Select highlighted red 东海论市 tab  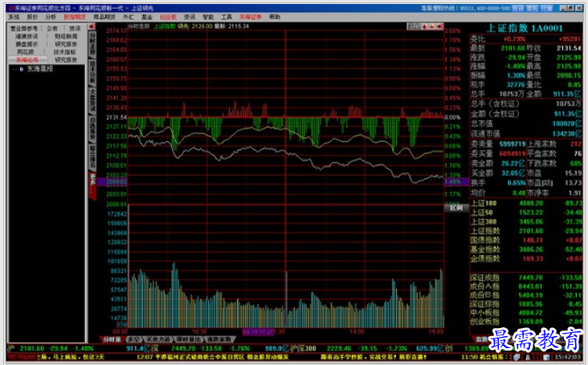(x=27, y=60)
